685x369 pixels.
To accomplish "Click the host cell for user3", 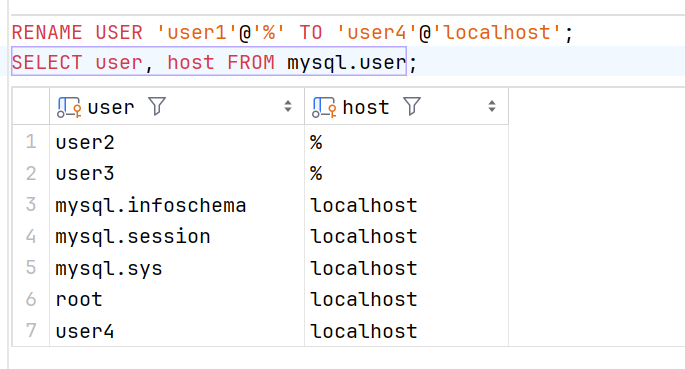I will click(406, 174).
